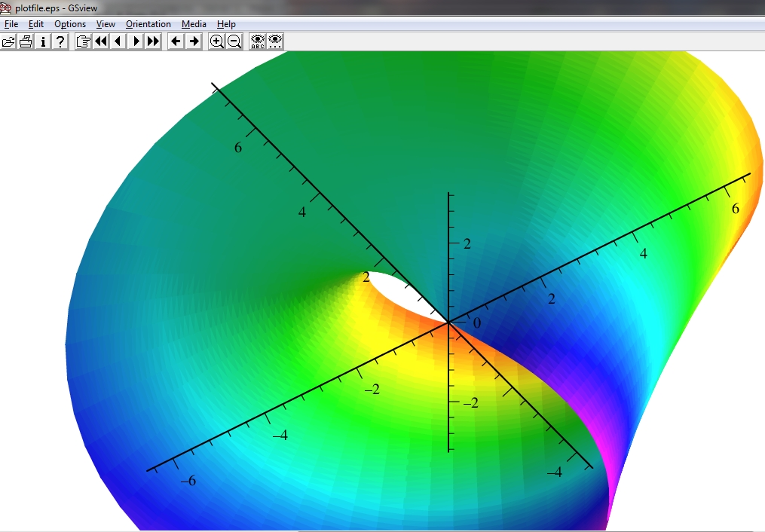Click the origin label 0 on plot
The height and width of the screenshot is (532, 765).
tap(476, 323)
